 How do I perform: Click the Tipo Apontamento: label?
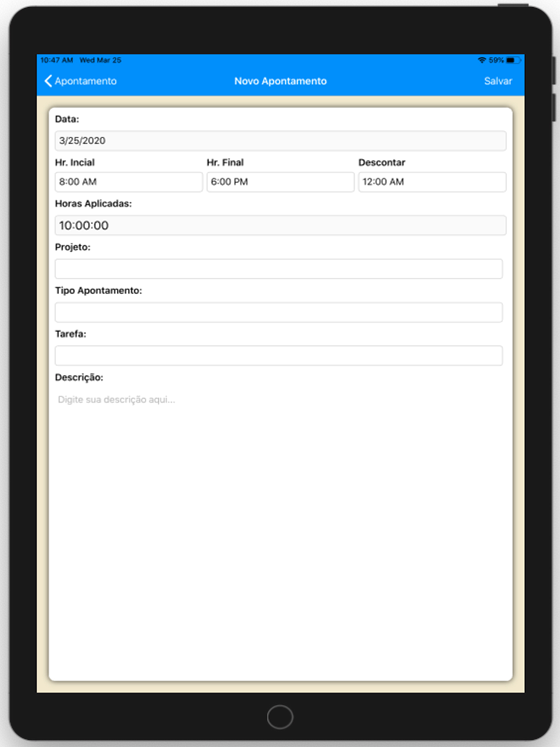pos(98,290)
